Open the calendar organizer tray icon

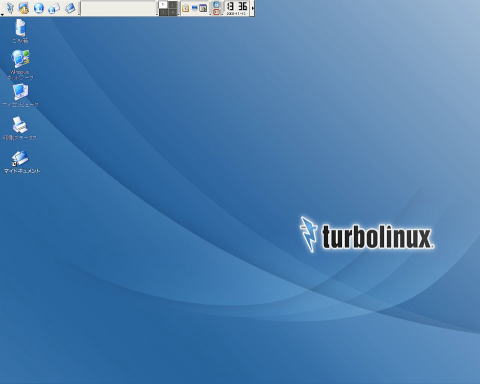point(203,8)
